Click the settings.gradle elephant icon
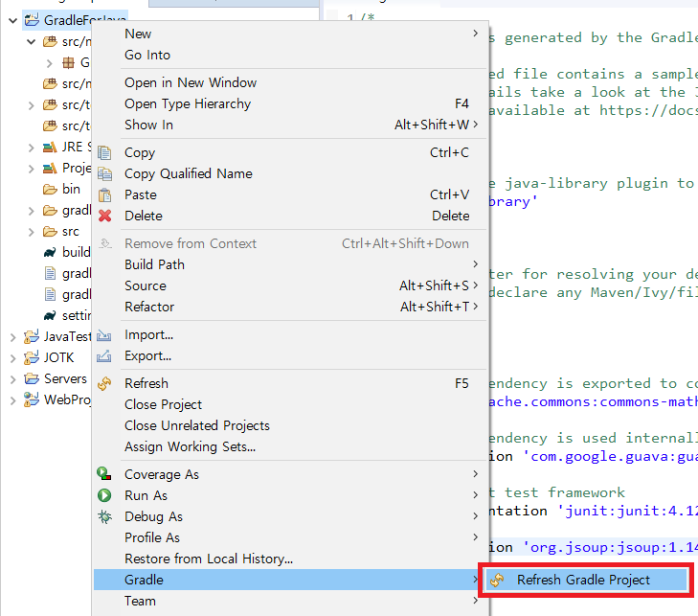 [x=50, y=316]
